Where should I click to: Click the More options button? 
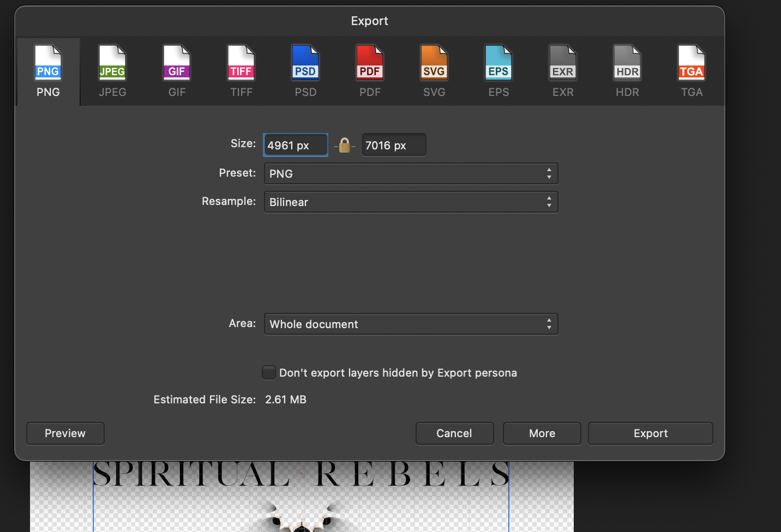point(542,433)
